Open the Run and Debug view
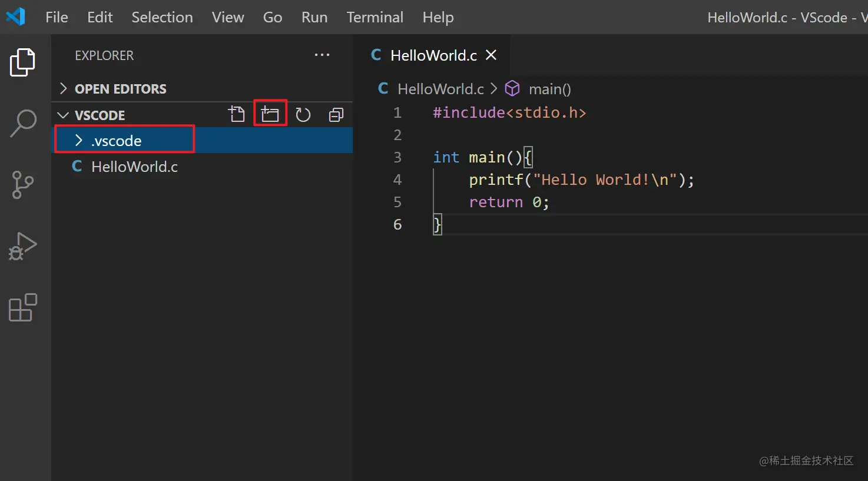The width and height of the screenshot is (868, 481). 23,246
